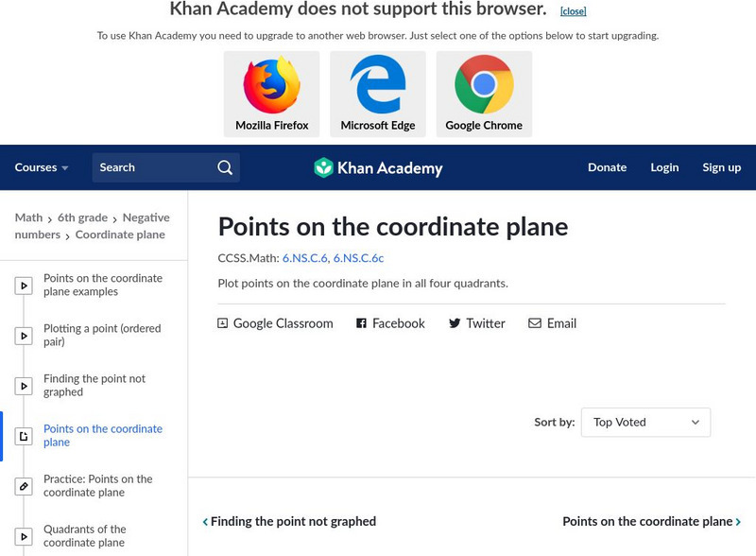Share via the Twitter bird icon
The height and width of the screenshot is (556, 756).
[455, 323]
